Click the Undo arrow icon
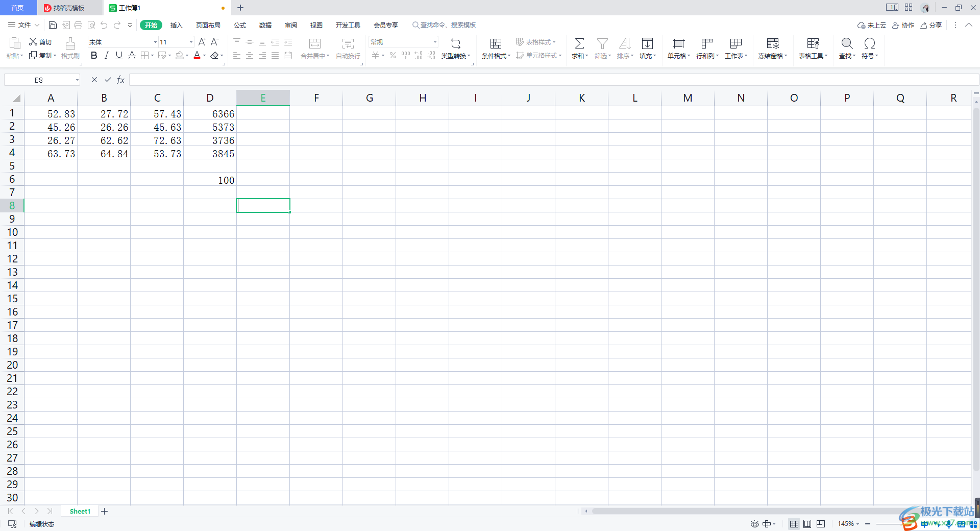Image resolution: width=980 pixels, height=531 pixels. (104, 25)
